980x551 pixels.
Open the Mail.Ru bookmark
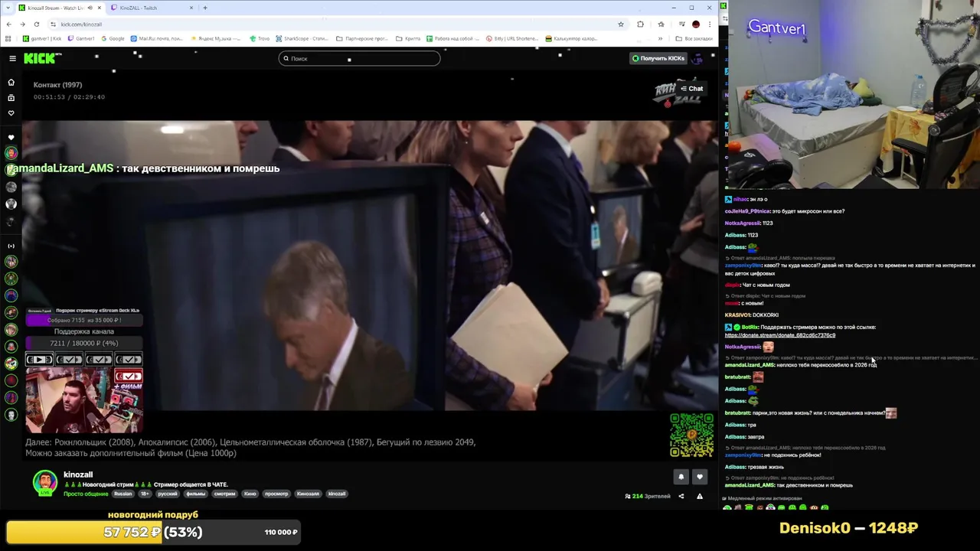coord(157,38)
